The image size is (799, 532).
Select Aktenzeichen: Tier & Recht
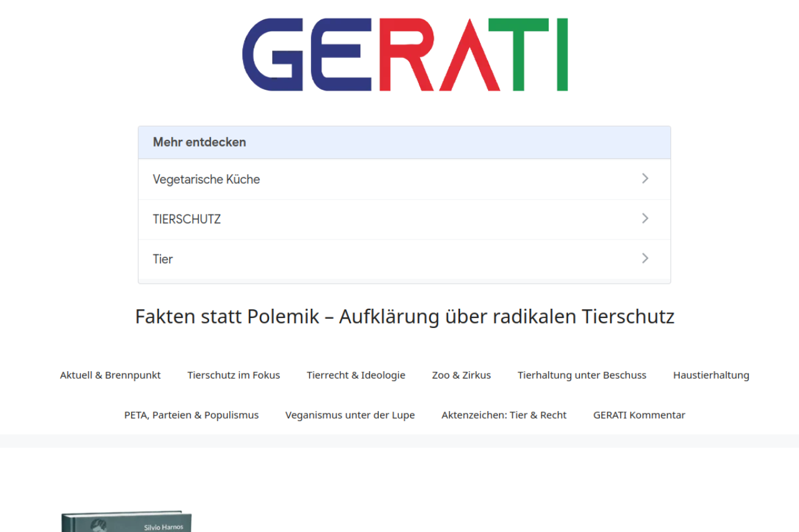tap(504, 415)
